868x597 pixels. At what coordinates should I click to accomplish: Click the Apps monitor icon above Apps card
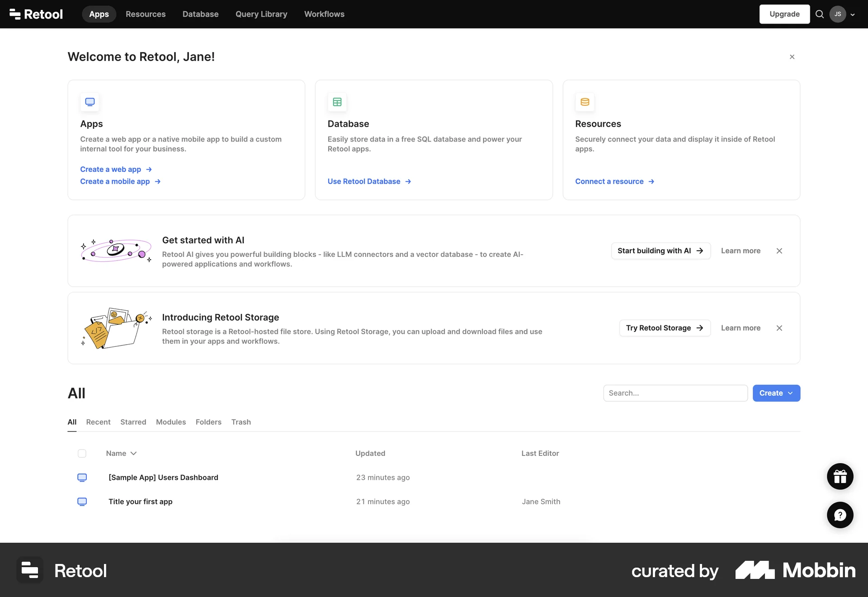click(x=90, y=102)
